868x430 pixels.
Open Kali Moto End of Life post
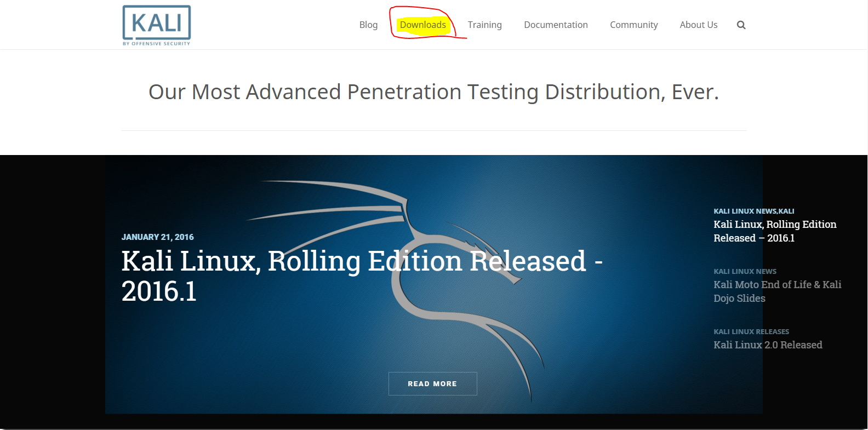777,291
